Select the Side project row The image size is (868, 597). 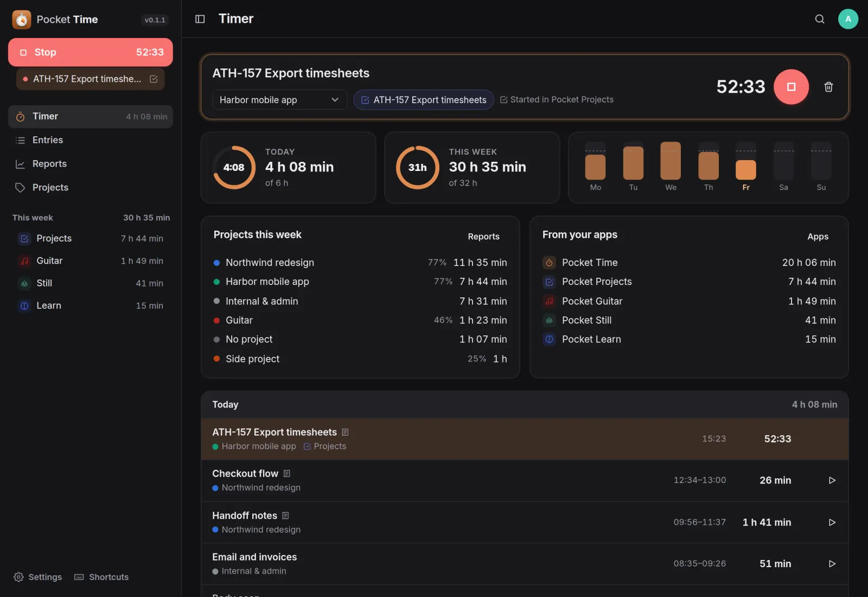pos(360,359)
